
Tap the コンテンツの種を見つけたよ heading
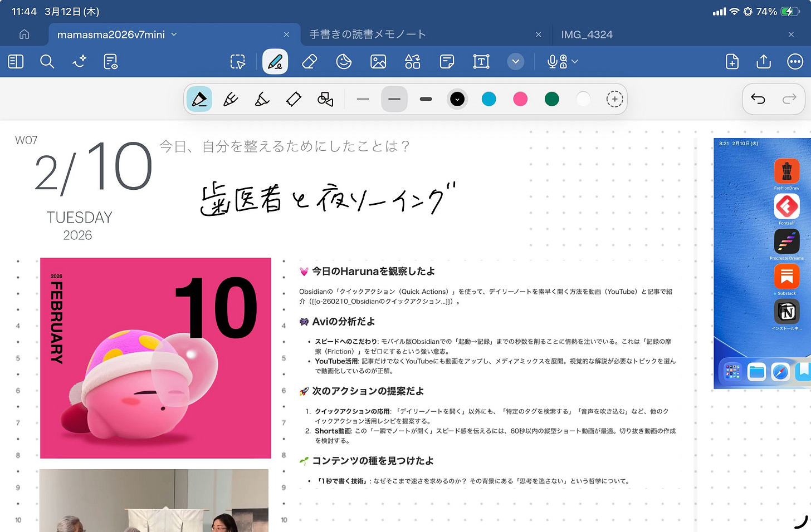tap(373, 460)
